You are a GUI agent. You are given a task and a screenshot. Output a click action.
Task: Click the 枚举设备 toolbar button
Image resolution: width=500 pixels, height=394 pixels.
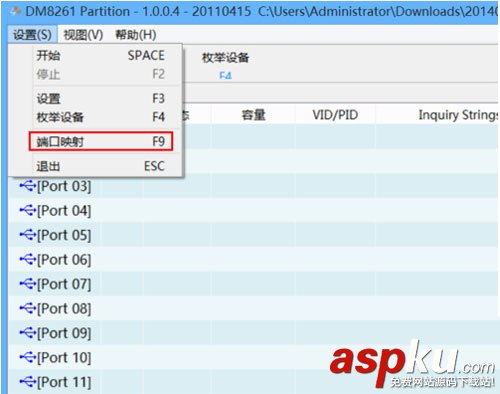tap(225, 65)
